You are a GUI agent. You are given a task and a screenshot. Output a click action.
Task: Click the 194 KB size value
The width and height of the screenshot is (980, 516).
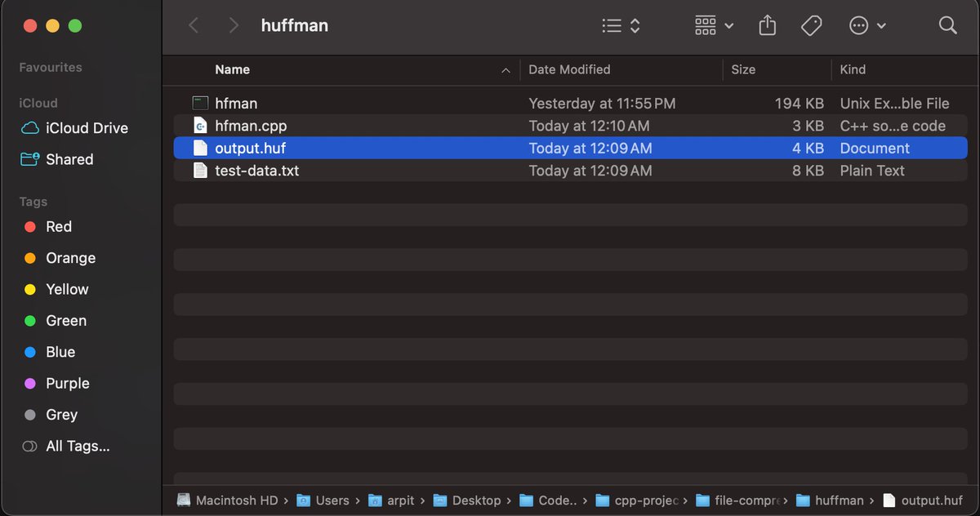coord(800,104)
